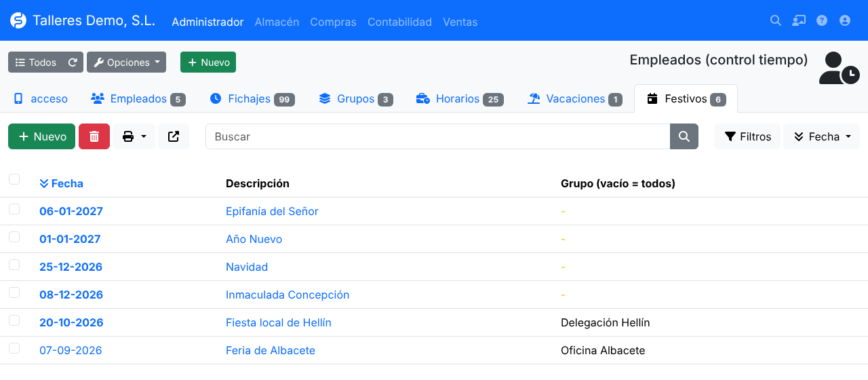Expand the Opciones dropdown
Viewport: 868px width, 380px height.
pyautogui.click(x=127, y=62)
